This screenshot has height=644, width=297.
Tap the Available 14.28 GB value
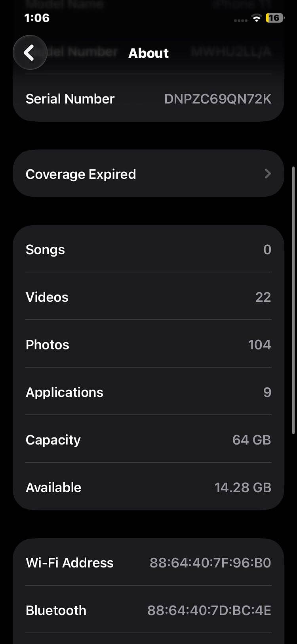click(x=243, y=487)
